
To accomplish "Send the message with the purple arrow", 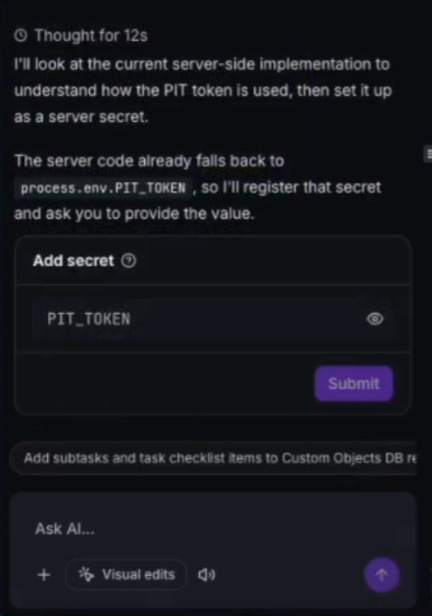I will click(x=382, y=575).
